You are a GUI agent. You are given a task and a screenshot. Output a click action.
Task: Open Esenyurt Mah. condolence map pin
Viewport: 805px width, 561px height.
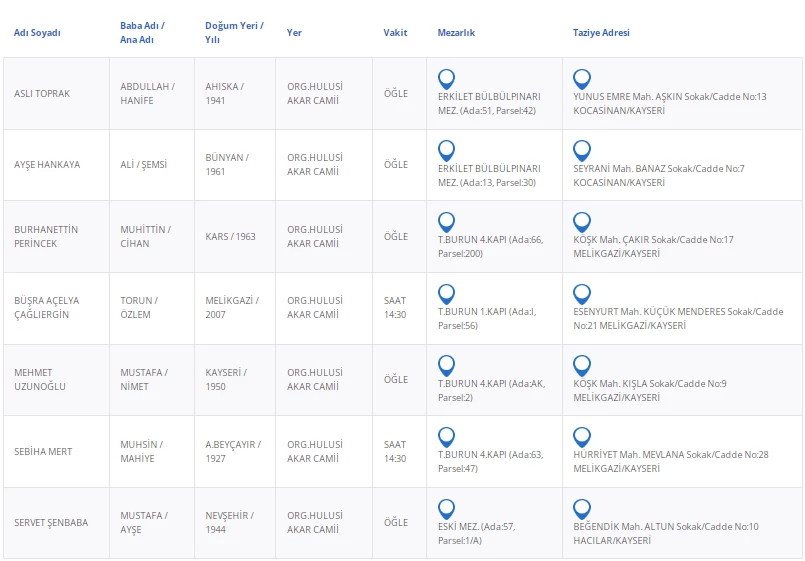click(x=581, y=293)
